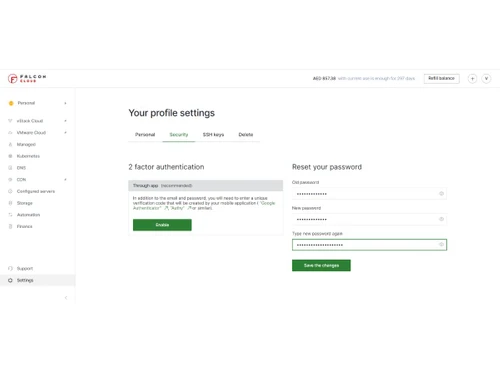Show the new password characters
Viewport: 500px width, 375px height.
click(x=441, y=219)
